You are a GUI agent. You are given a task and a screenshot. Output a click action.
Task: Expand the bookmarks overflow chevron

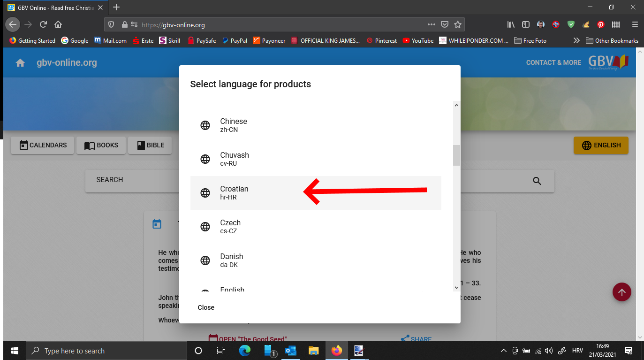point(576,41)
